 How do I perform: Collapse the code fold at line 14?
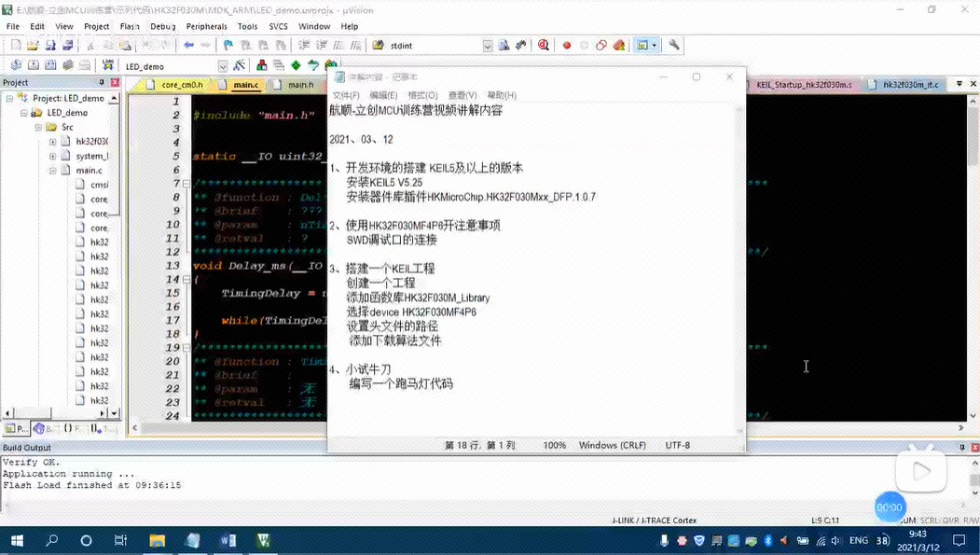[186, 280]
